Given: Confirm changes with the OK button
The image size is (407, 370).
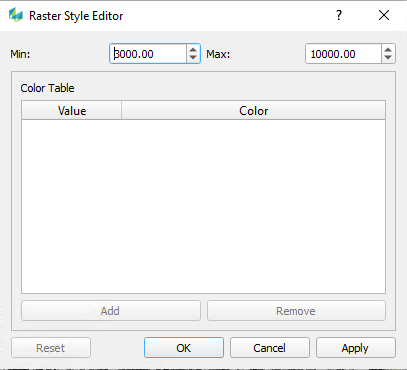Looking at the screenshot, I should click(184, 348).
